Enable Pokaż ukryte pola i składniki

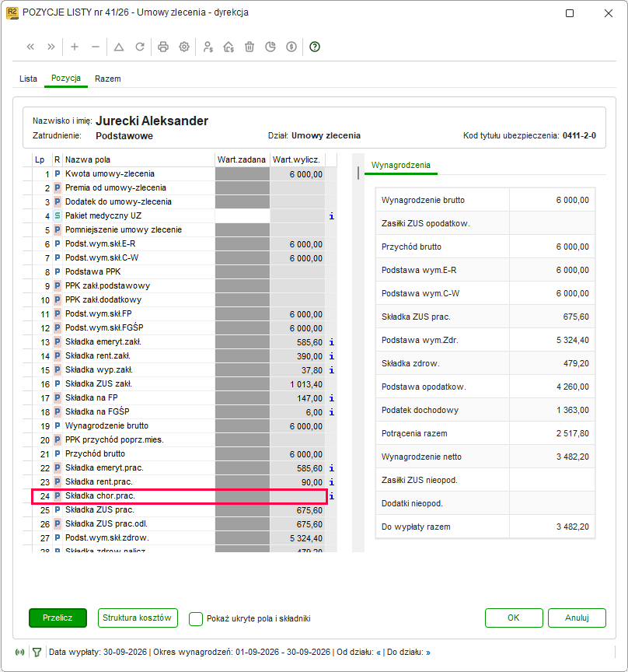tap(196, 618)
